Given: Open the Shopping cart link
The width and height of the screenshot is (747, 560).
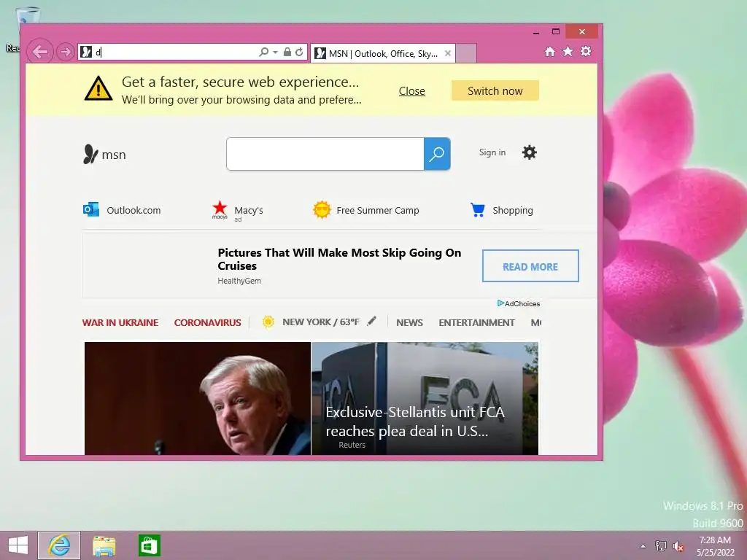Looking at the screenshot, I should (x=502, y=210).
